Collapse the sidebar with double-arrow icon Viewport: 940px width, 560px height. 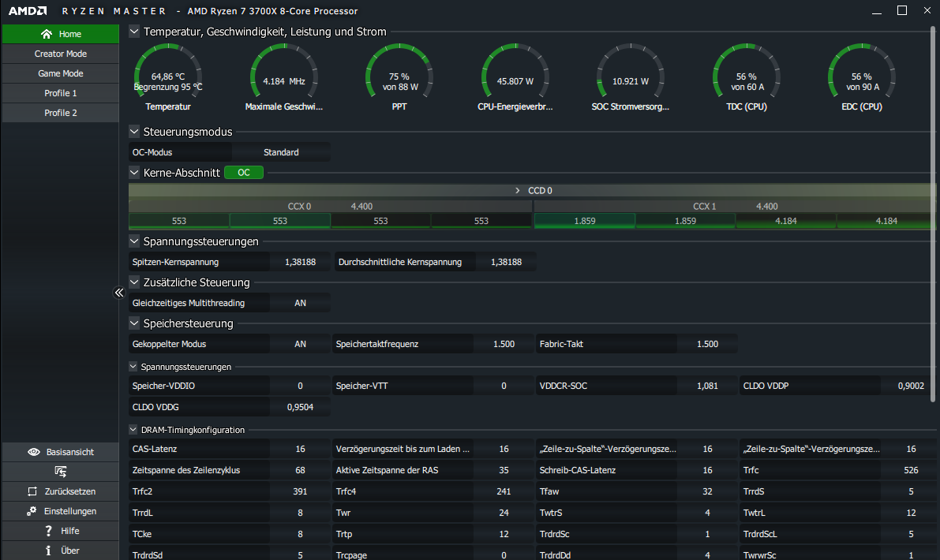(x=118, y=293)
